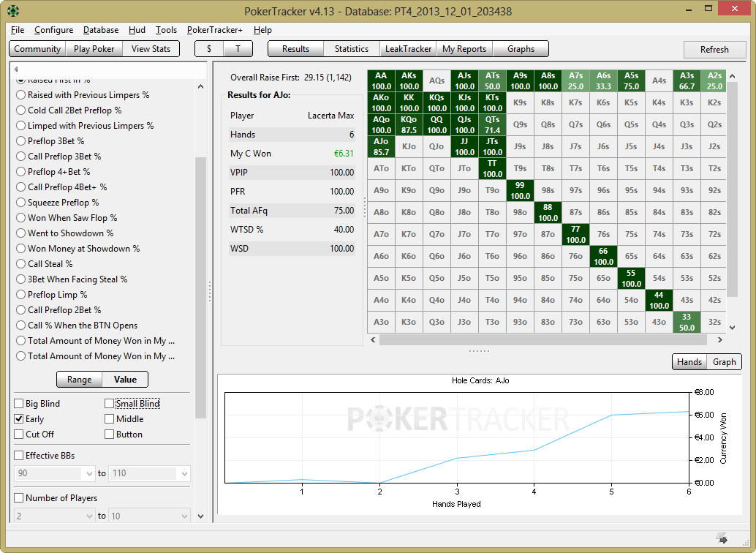Show the Hands view below the matrix

(x=689, y=362)
